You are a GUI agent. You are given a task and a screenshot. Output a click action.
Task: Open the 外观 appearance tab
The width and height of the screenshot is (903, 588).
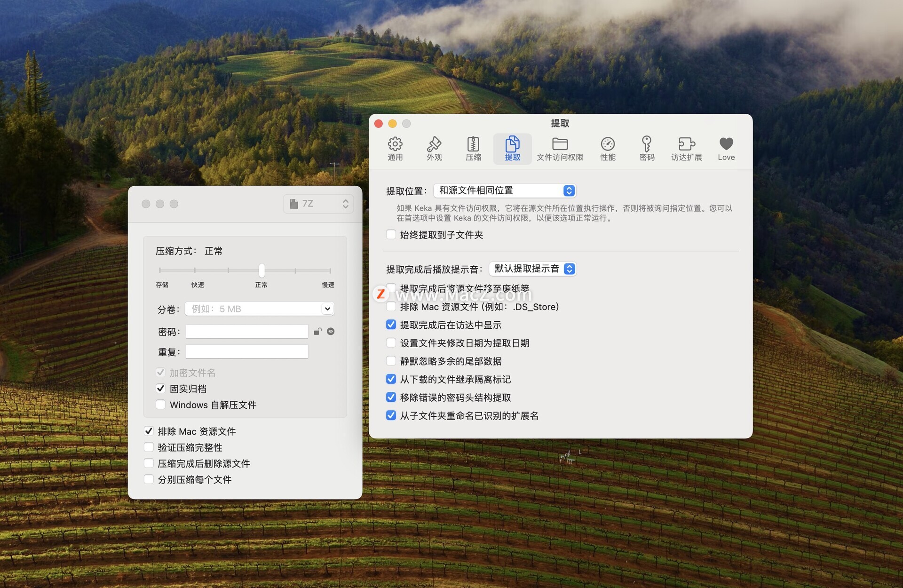(434, 149)
